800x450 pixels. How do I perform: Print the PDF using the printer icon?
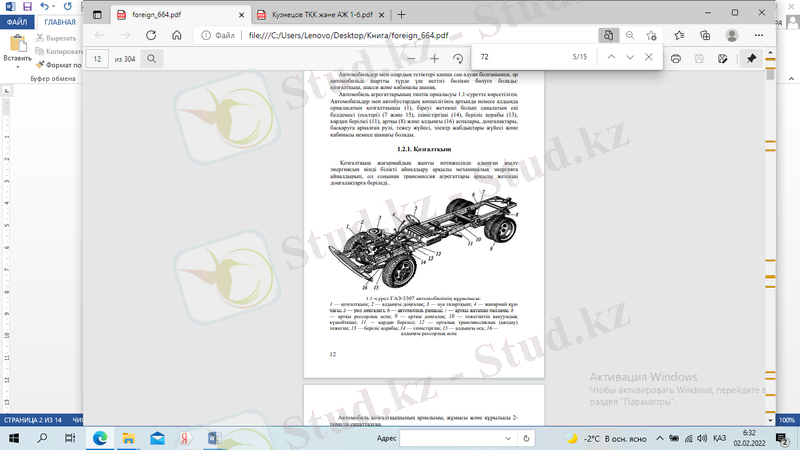click(676, 59)
